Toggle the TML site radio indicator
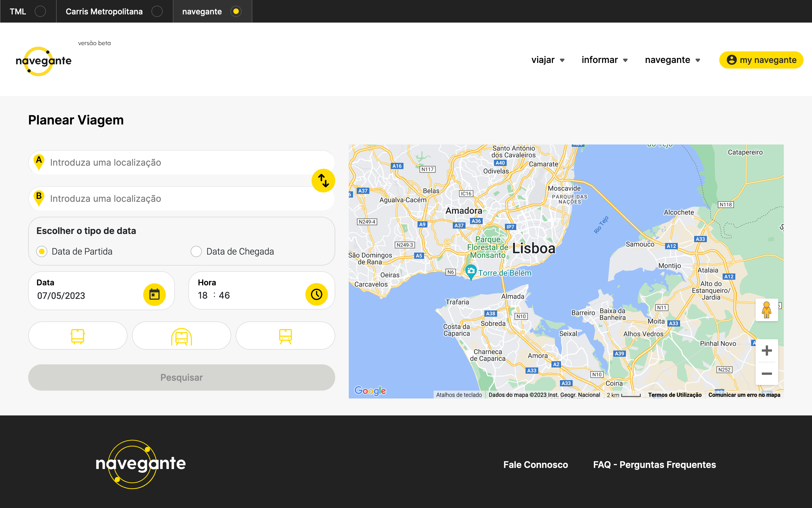 [40, 11]
